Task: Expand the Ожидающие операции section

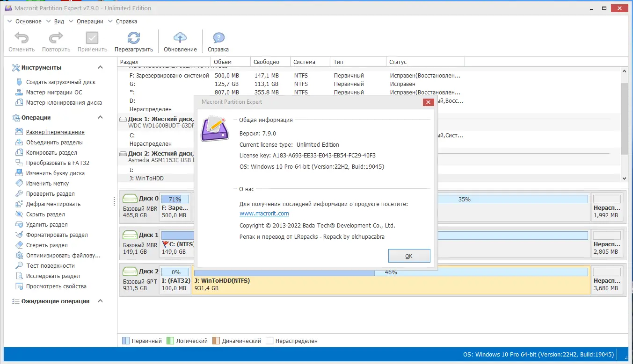Action: click(100, 301)
